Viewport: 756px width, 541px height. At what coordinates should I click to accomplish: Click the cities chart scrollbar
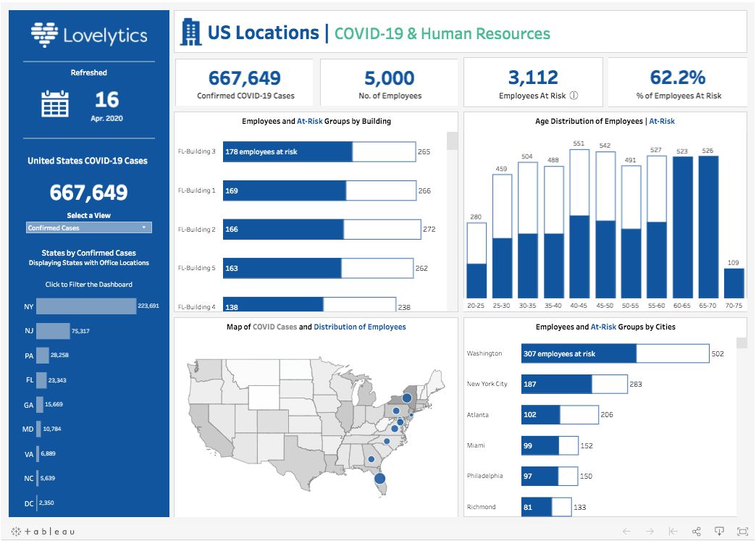[741, 343]
